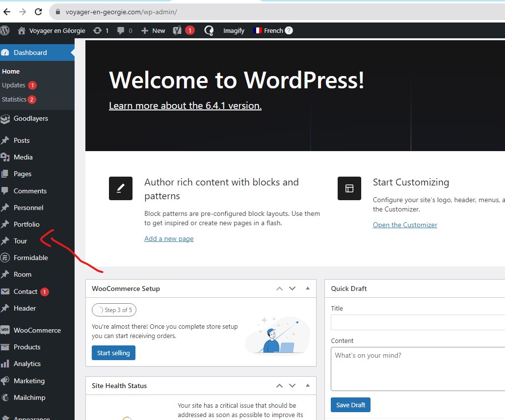Click the help question mark beside French
The width and height of the screenshot is (505, 420).
pos(289,30)
